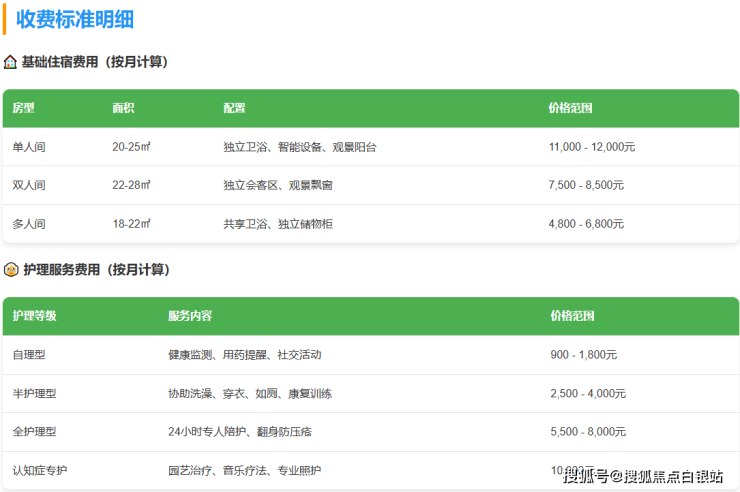Select the 认知症专护 care level row
The image size is (740, 492).
click(40, 470)
